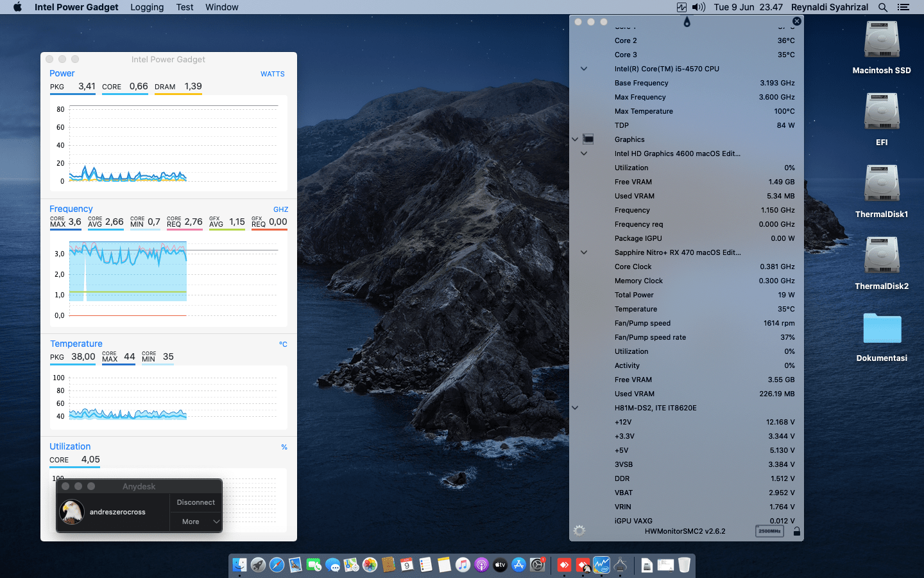Click the water drop icon atop HWMonitorSMC2
Viewport: 924px width, 578px height.
(687, 22)
